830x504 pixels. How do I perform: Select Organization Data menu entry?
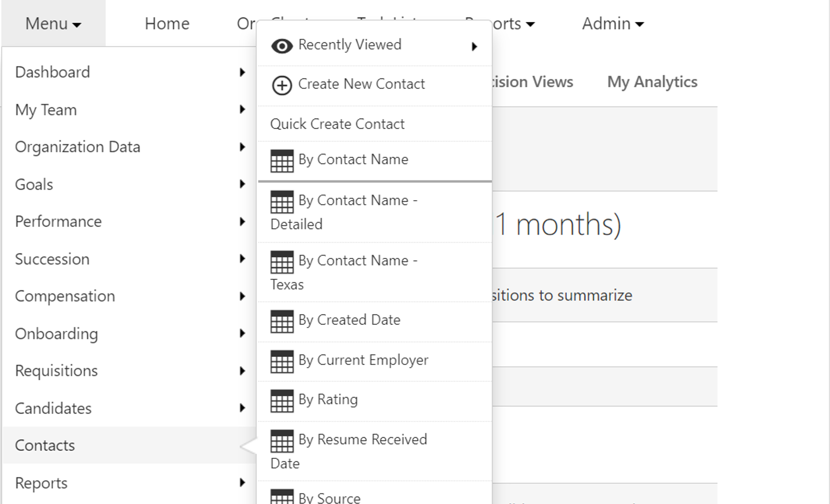130,147
